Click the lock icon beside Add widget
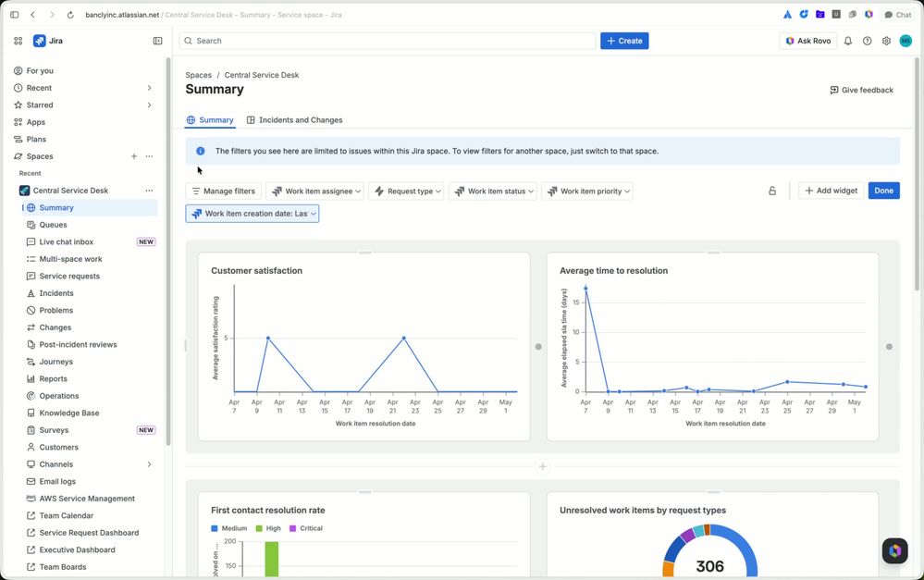924x580 pixels. 772,191
